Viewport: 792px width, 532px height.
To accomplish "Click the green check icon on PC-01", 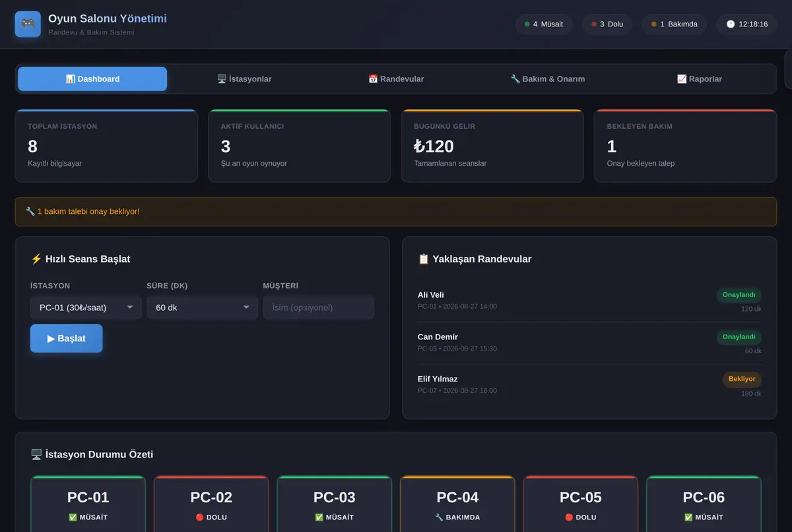I will click(73, 517).
